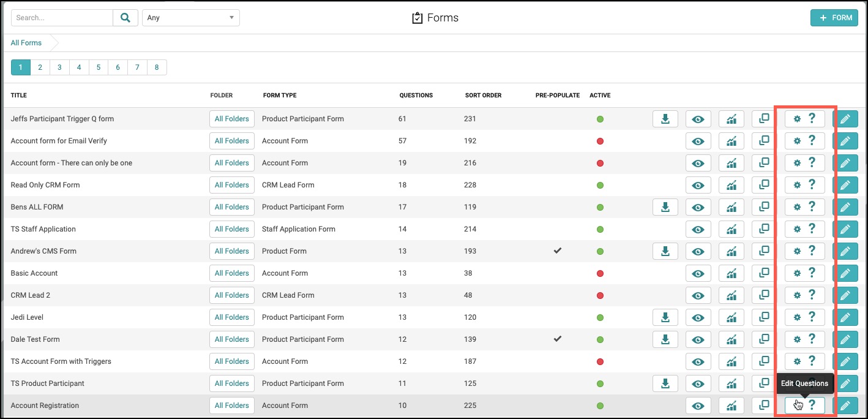
Task: Select page 1 of forms
Action: (x=20, y=67)
